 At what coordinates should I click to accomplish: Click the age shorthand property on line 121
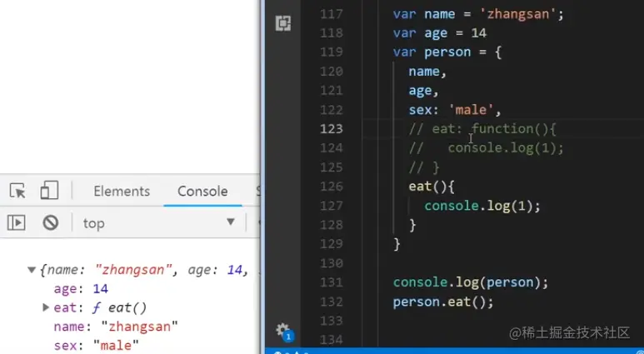point(423,91)
